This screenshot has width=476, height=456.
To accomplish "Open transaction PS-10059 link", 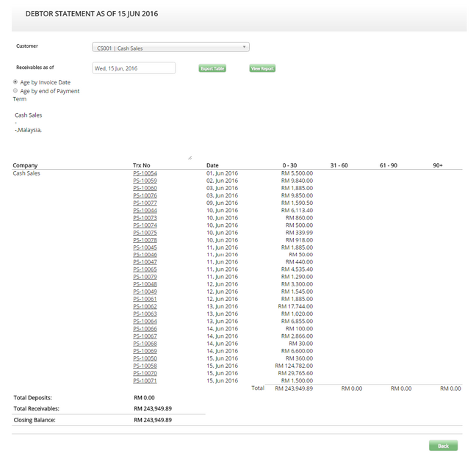I will tap(145, 181).
